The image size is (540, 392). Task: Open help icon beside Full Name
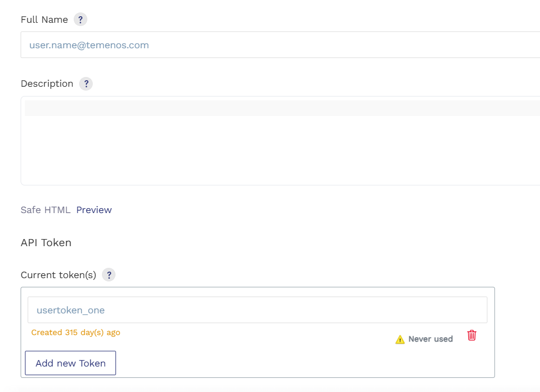(x=80, y=20)
